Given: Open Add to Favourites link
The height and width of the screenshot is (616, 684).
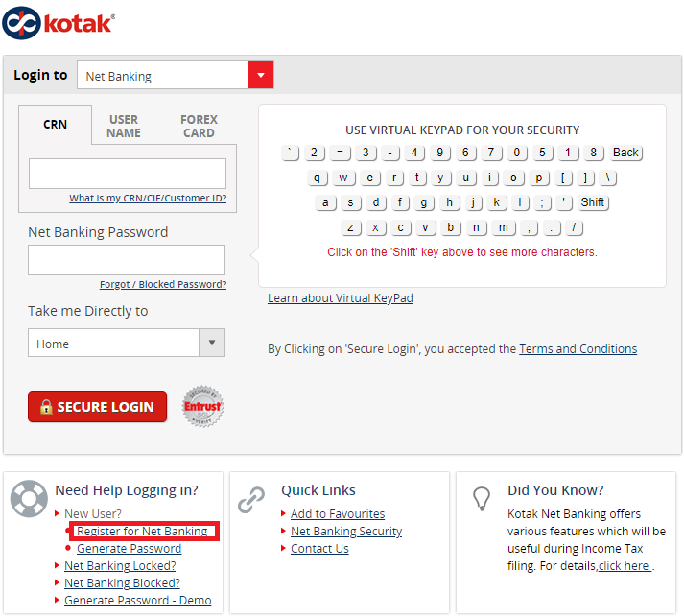Looking at the screenshot, I should pos(338,514).
